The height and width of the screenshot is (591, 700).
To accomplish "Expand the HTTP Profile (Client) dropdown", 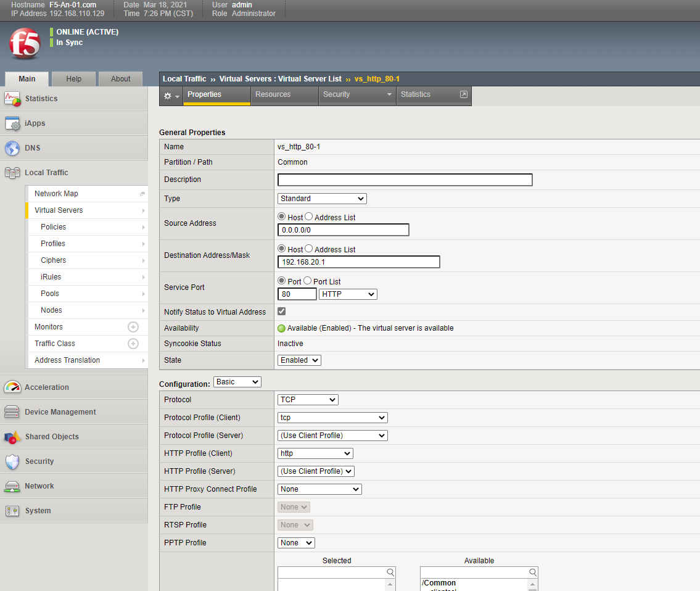I will coord(315,453).
